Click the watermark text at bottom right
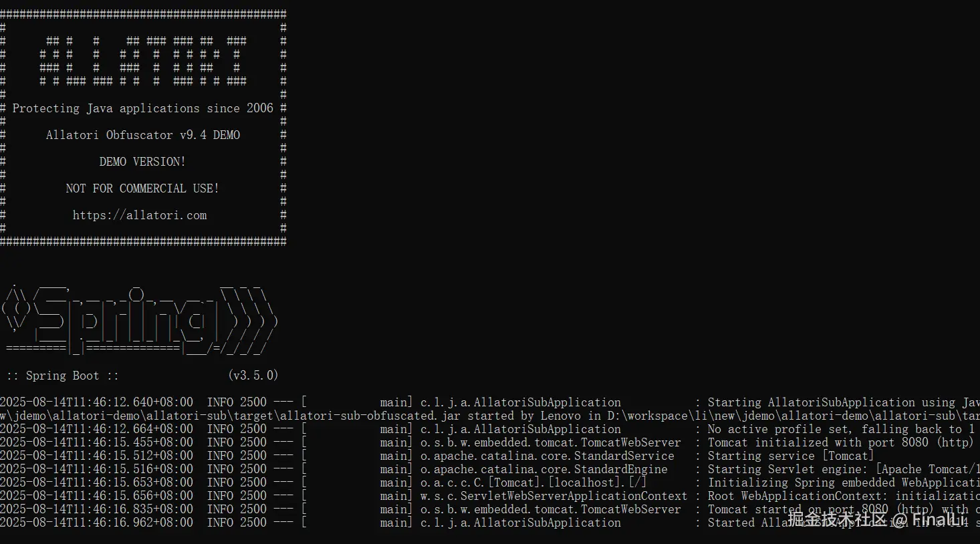Viewport: 980px width, 544px height. pos(877,519)
